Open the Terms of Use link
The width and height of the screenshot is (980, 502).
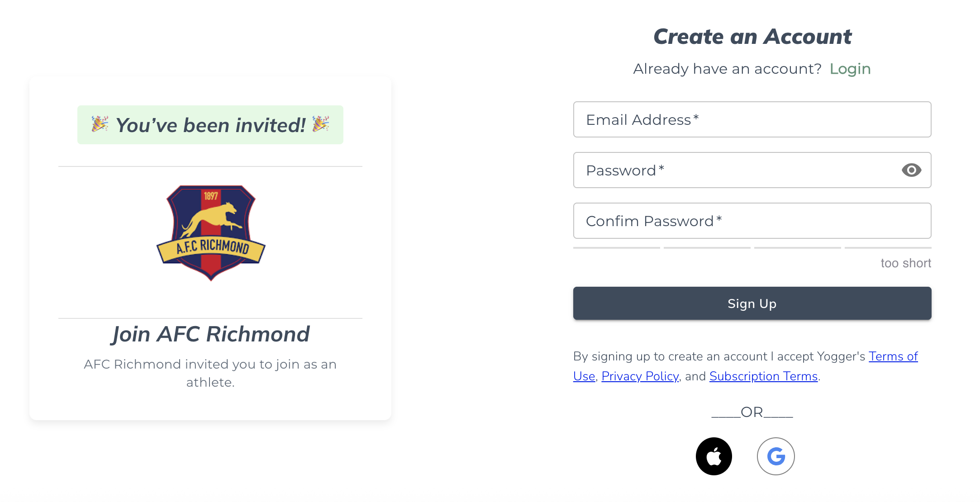pos(893,356)
